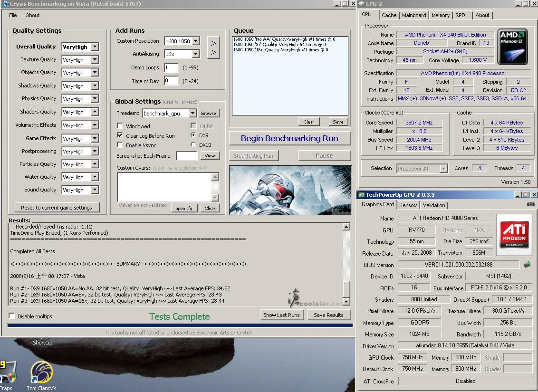The image size is (538, 392).
Task: Click the Crysis Benchmarking title bar icon
Action: 5,4
